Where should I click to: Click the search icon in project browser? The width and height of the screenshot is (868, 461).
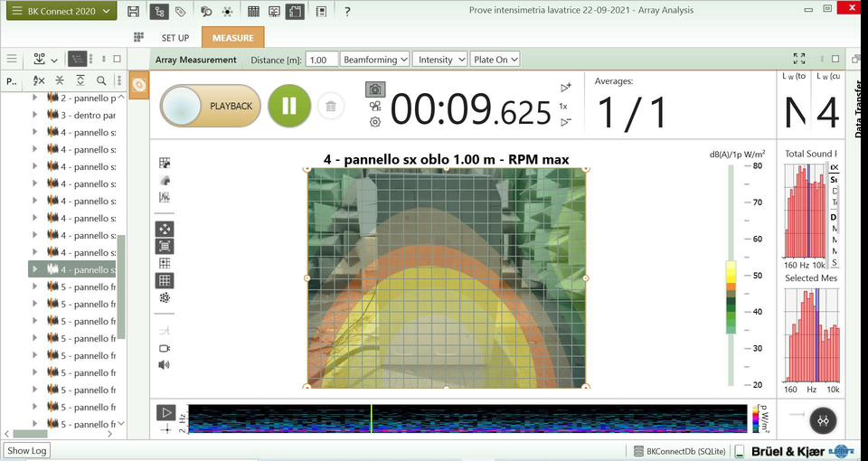coord(101,80)
